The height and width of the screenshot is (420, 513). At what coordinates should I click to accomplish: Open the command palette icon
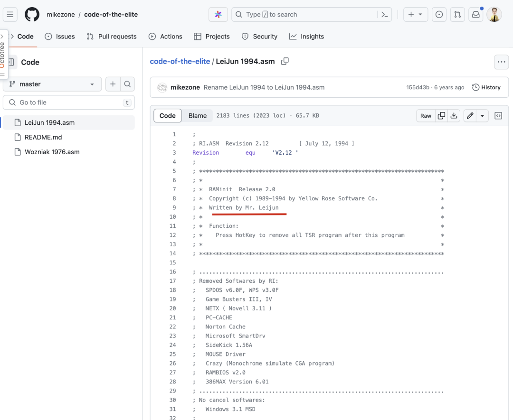click(384, 14)
